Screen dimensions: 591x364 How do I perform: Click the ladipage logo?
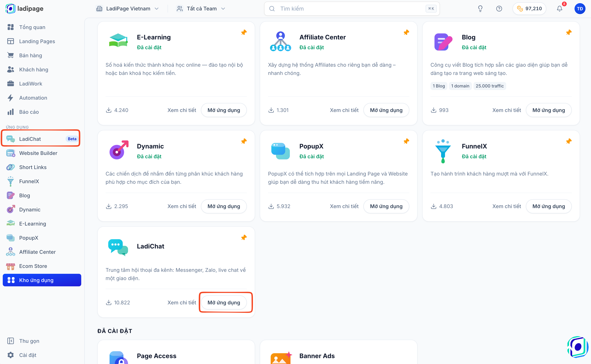coord(24,9)
